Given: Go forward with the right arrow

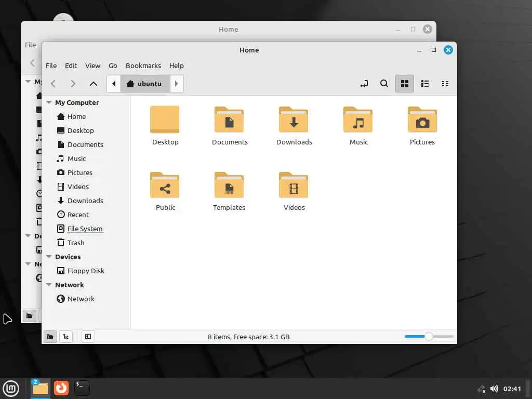Looking at the screenshot, I should coord(73,84).
